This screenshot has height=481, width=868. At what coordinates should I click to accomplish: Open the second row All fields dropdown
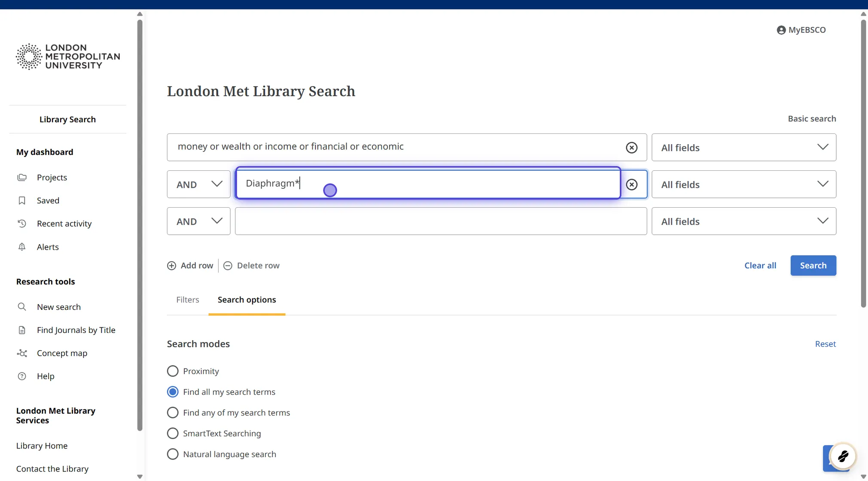point(743,185)
